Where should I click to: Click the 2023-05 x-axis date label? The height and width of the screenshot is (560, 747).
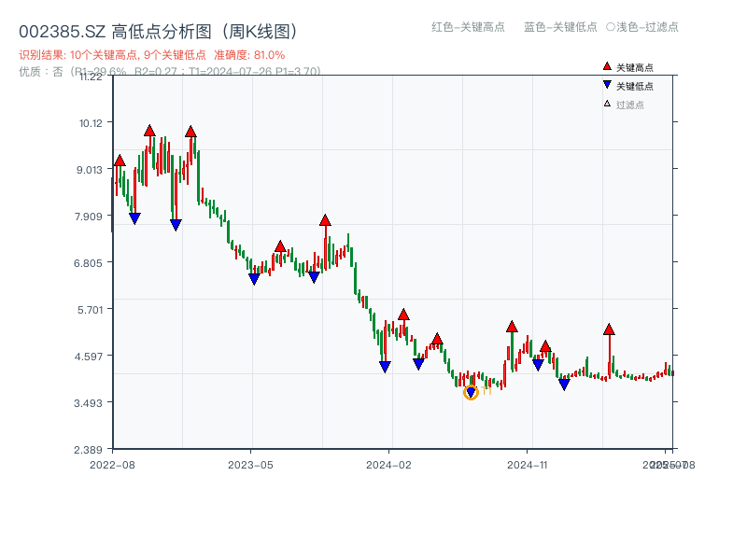click(250, 464)
